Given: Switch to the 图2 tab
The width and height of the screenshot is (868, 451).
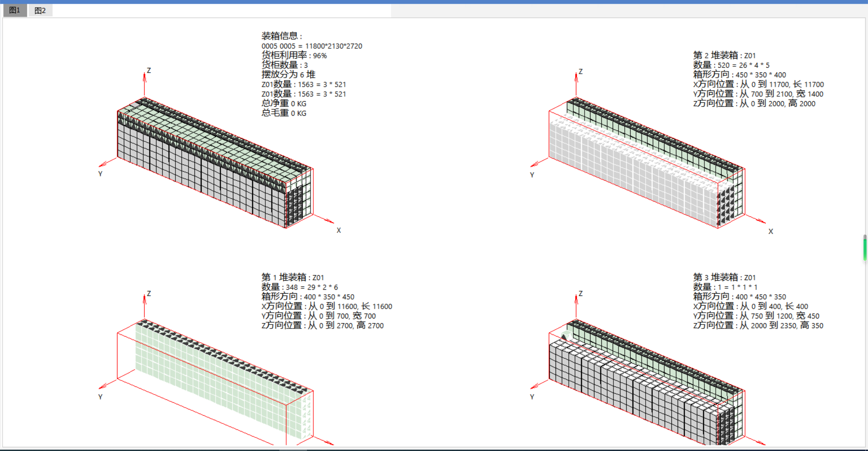Looking at the screenshot, I should [40, 10].
